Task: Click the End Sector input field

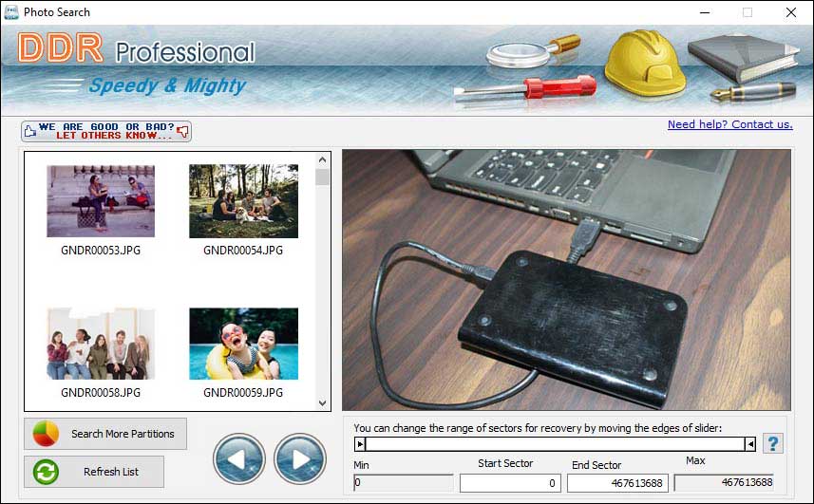Action: click(617, 483)
